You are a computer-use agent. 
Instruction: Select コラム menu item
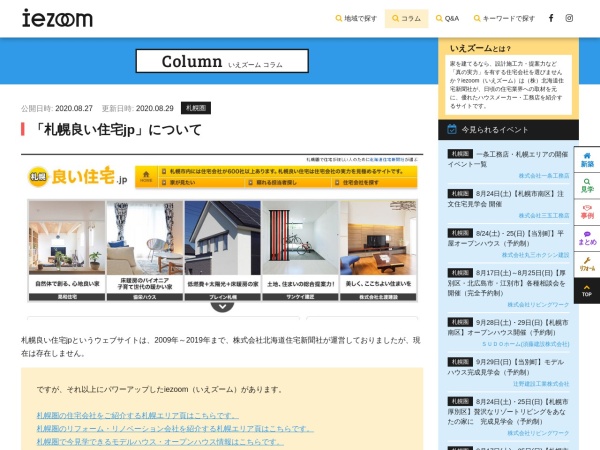406,18
